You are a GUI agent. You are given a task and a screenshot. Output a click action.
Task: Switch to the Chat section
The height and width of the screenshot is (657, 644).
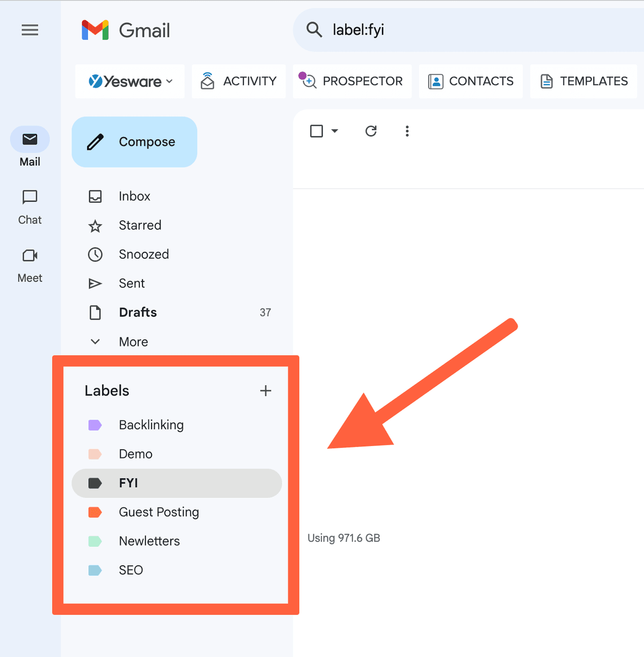[x=29, y=206]
